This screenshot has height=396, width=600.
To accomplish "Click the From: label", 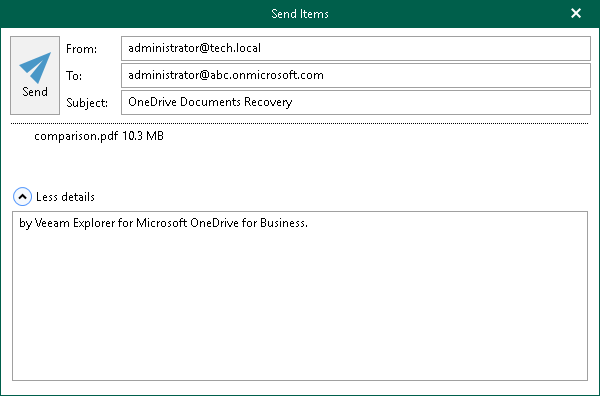I will click(x=82, y=49).
